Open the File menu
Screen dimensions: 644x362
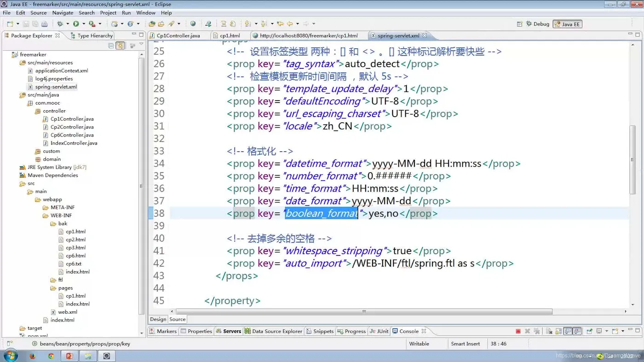(7, 12)
